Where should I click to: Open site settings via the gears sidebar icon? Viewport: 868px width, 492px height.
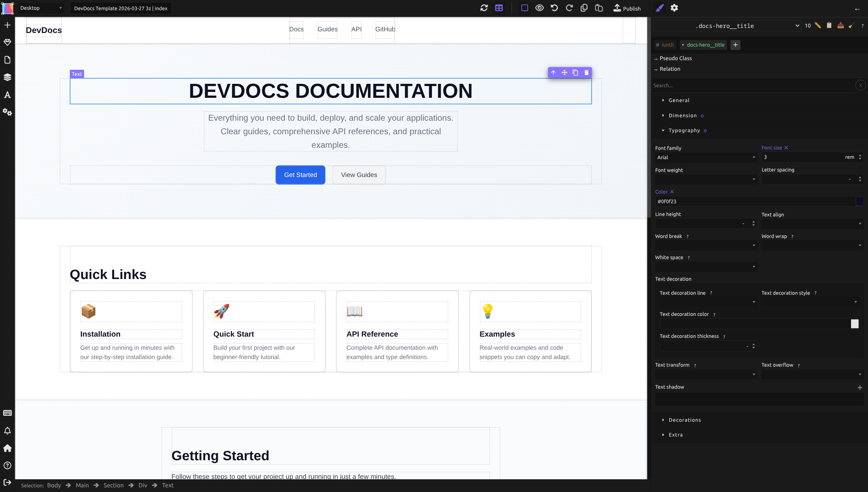[8, 112]
